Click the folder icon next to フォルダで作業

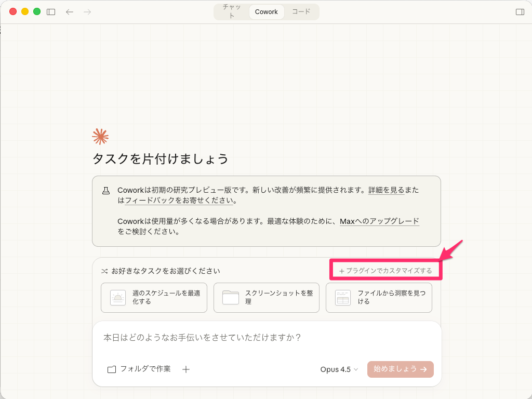pos(111,369)
